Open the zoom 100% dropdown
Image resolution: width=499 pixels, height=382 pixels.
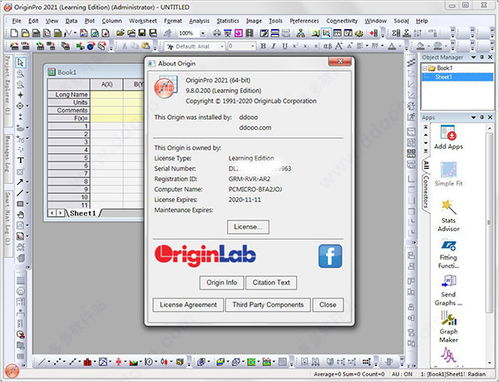pyautogui.click(x=203, y=33)
